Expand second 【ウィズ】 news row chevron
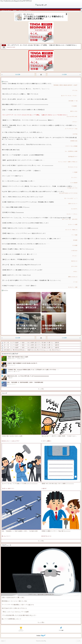 point(80,345)
